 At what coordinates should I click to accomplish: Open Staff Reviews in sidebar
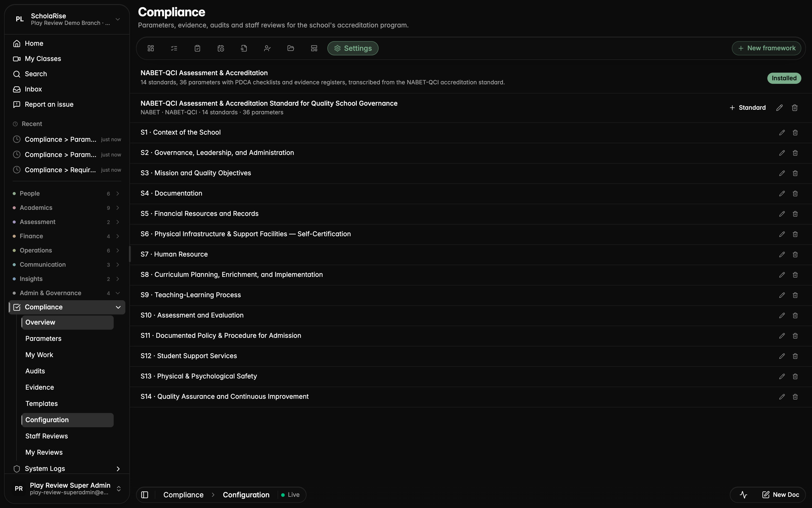(67, 436)
